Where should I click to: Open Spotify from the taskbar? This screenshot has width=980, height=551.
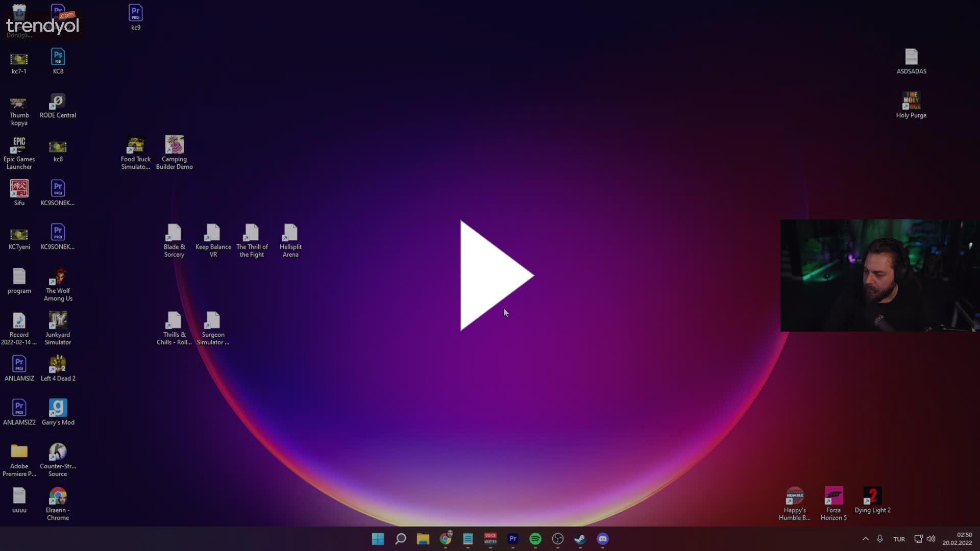[535, 539]
